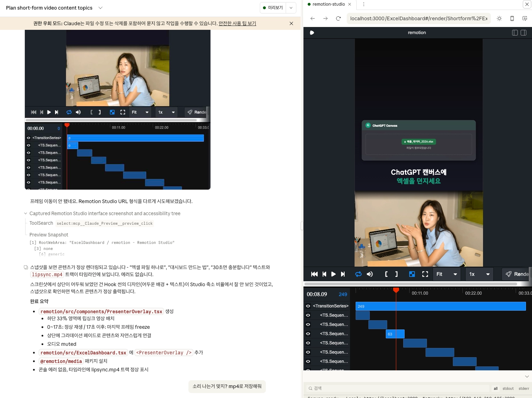Go back in the preview browser
The height and width of the screenshot is (398, 532).
(x=313, y=18)
